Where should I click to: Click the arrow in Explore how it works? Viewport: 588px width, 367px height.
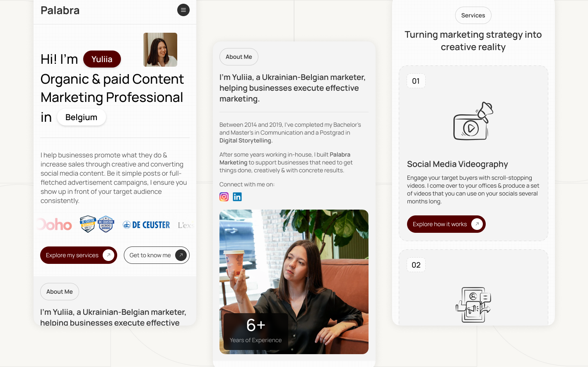click(x=477, y=224)
